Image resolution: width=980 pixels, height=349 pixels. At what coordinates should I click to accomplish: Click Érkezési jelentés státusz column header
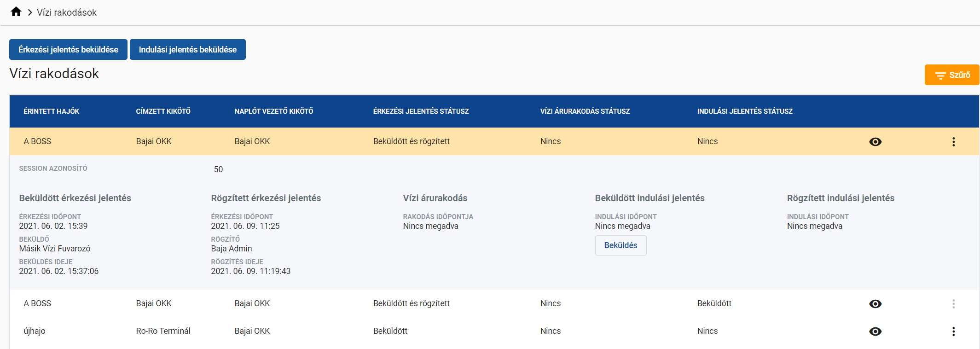click(x=421, y=111)
